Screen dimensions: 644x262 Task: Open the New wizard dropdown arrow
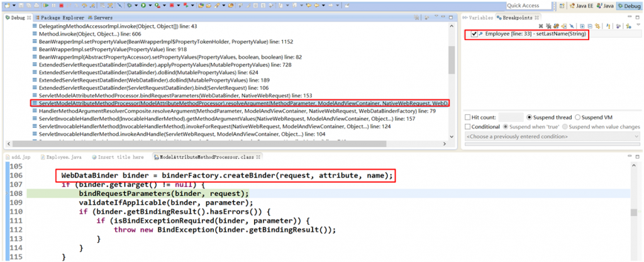click(x=14, y=6)
